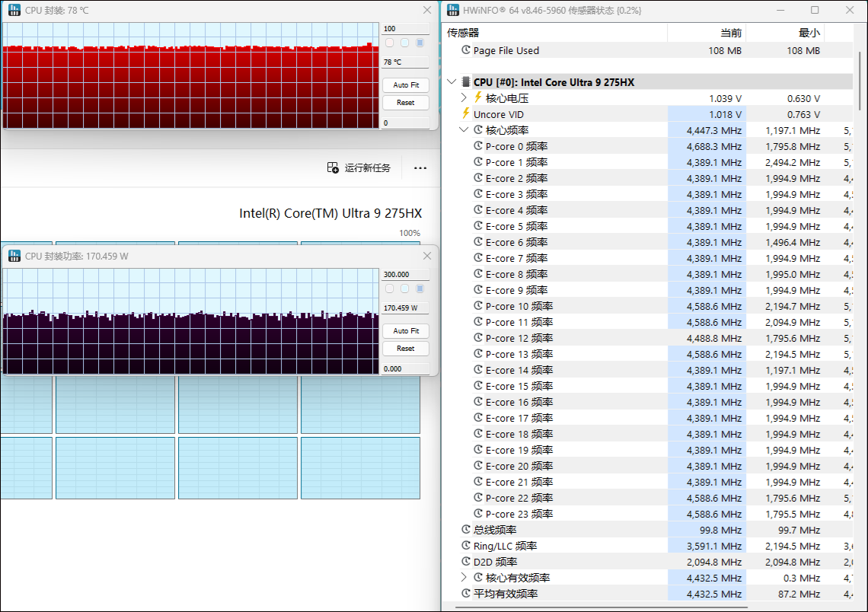
Task: Click the run new task icon
Action: (333, 167)
